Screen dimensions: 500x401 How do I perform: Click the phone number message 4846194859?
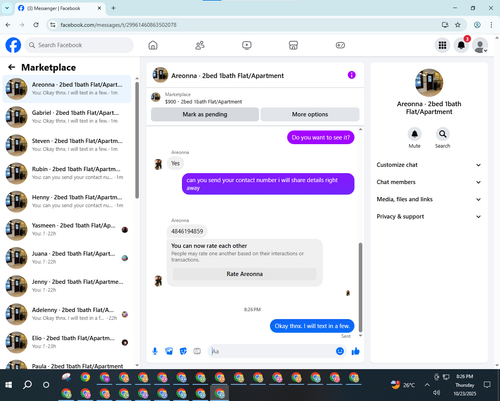point(187,231)
